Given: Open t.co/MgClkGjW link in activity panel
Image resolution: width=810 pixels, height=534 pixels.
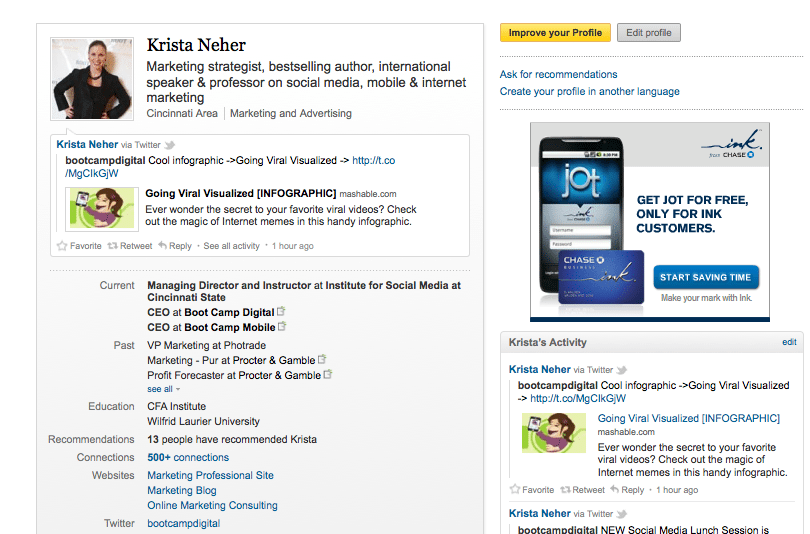Looking at the screenshot, I should pos(578,399).
